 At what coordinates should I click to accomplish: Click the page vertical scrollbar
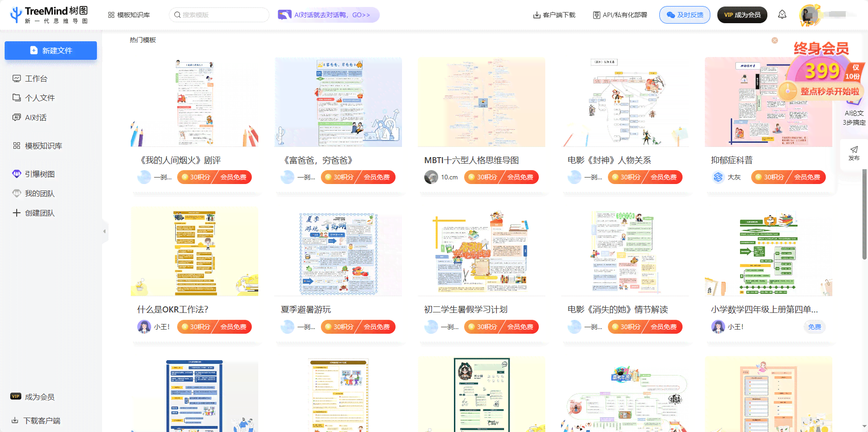(x=864, y=213)
